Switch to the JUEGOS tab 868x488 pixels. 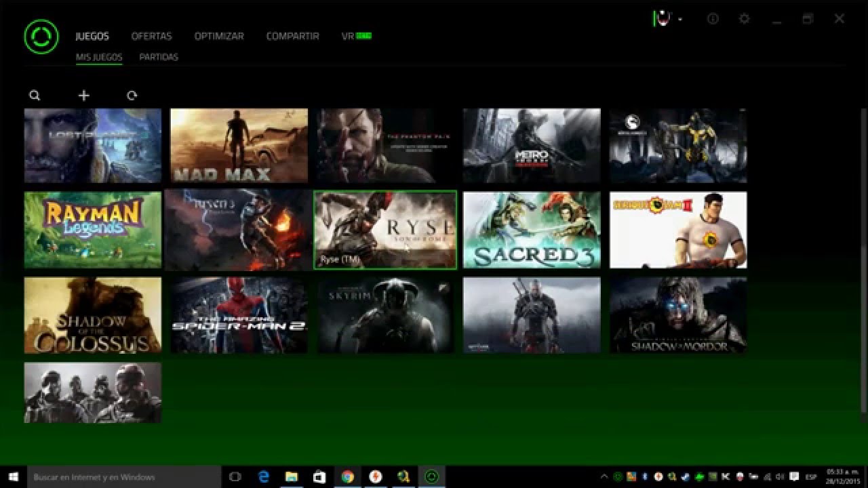tap(92, 36)
